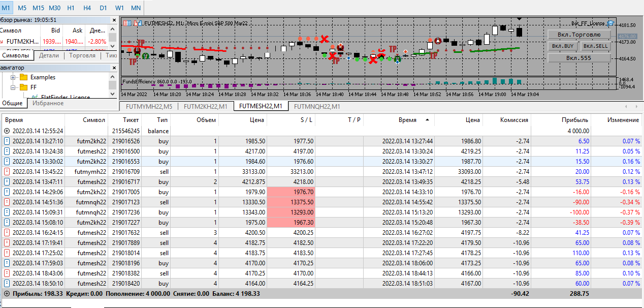Click the chart tabs scroll-left arrow
The height and width of the screenshot is (308, 644).
pyautogui.click(x=626, y=106)
